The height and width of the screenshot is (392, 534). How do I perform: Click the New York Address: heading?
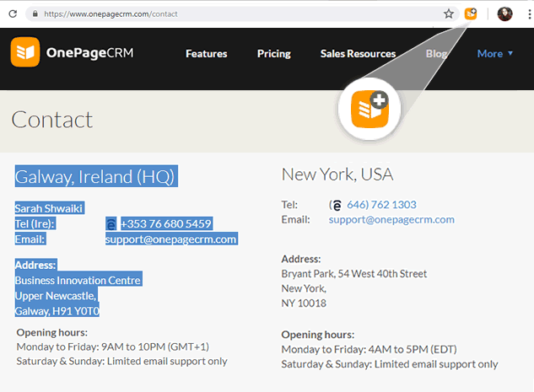pyautogui.click(x=301, y=260)
